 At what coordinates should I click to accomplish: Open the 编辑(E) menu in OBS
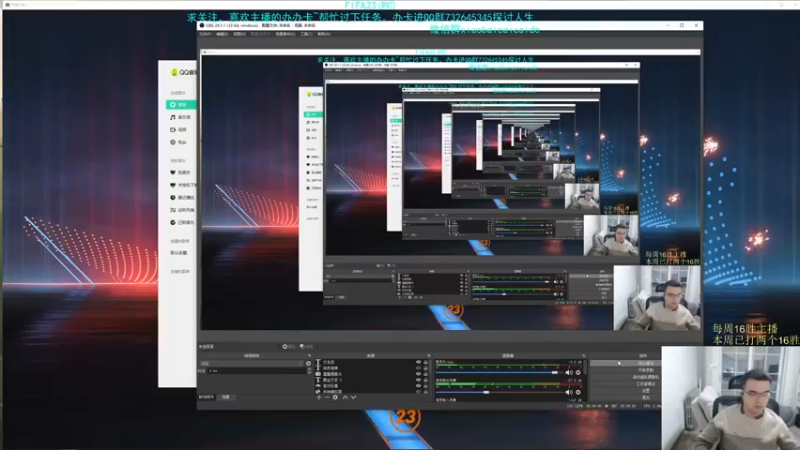coord(222,34)
